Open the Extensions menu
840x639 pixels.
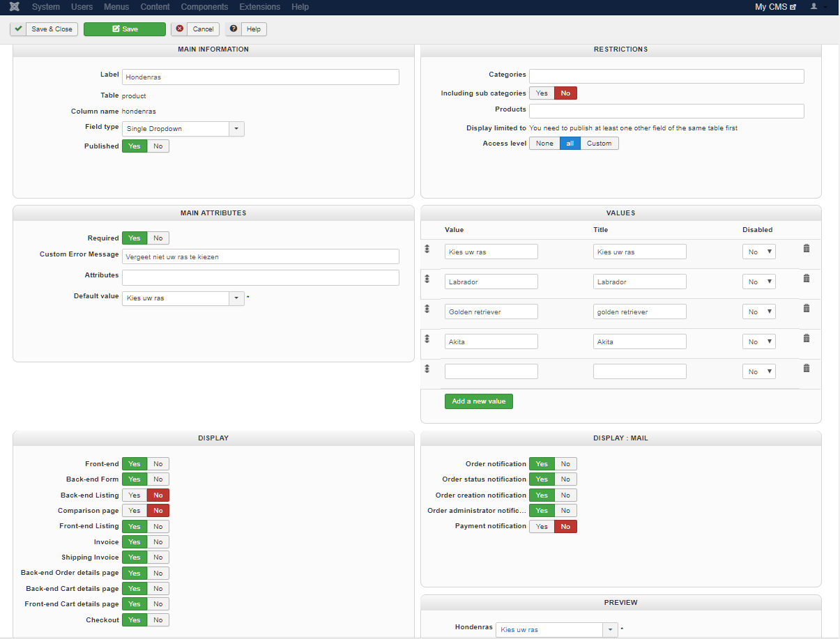click(x=259, y=7)
